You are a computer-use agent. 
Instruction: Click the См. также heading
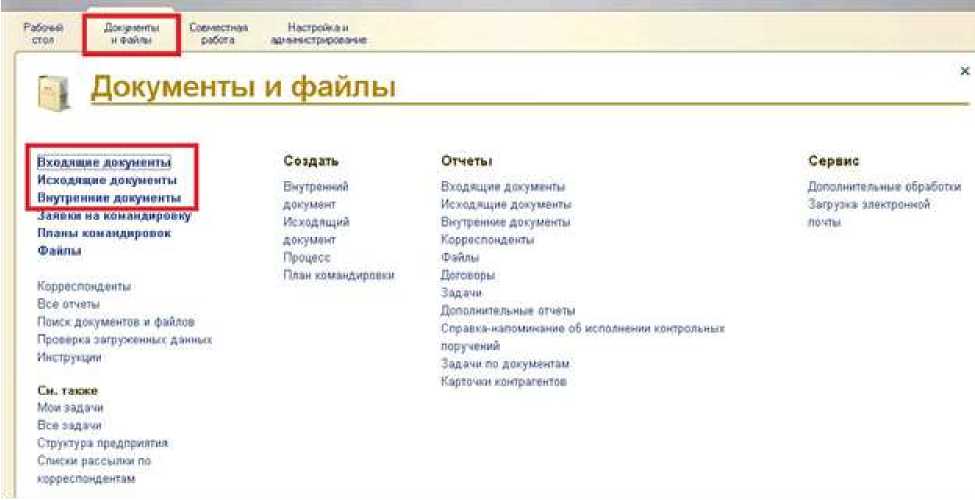[67, 391]
